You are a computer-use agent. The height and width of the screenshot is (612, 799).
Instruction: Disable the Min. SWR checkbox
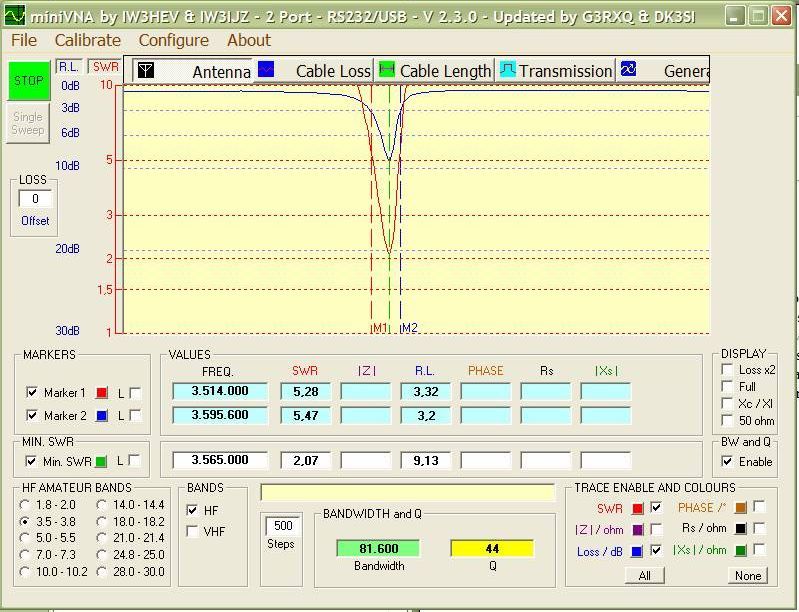click(32, 461)
